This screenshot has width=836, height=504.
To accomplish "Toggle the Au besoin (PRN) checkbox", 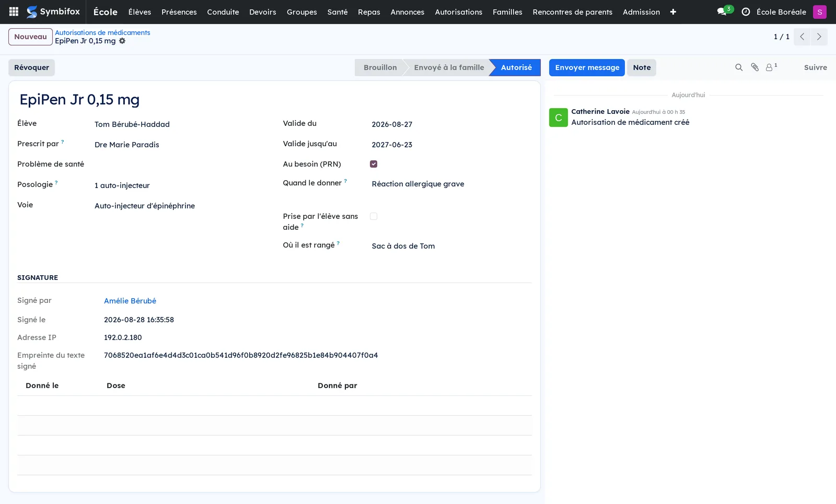I will coord(374,164).
